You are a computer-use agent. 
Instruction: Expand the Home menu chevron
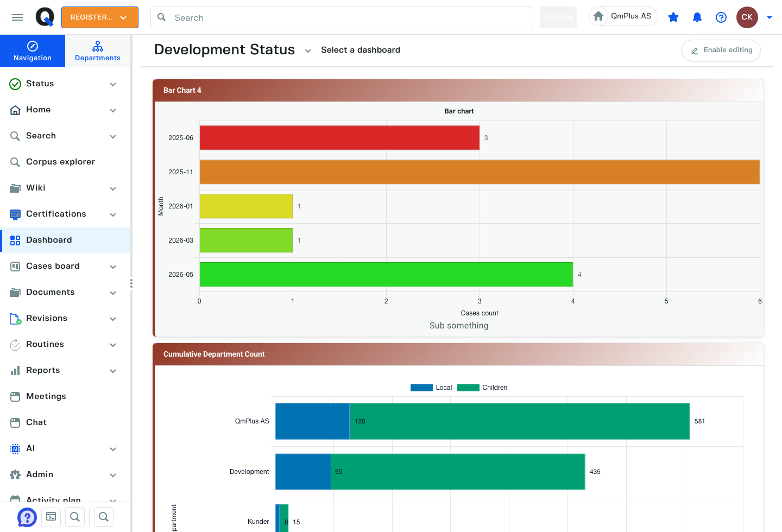(x=113, y=110)
